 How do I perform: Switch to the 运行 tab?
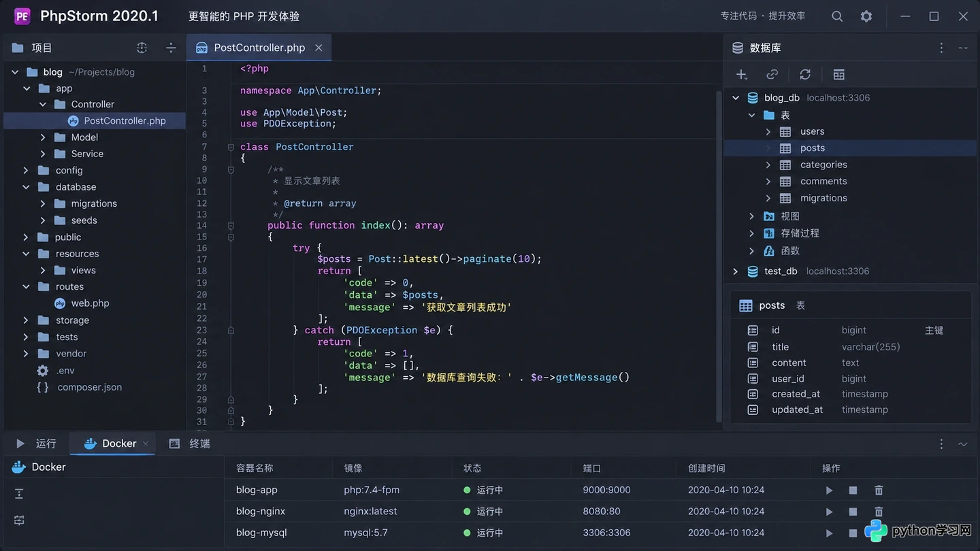click(x=37, y=444)
